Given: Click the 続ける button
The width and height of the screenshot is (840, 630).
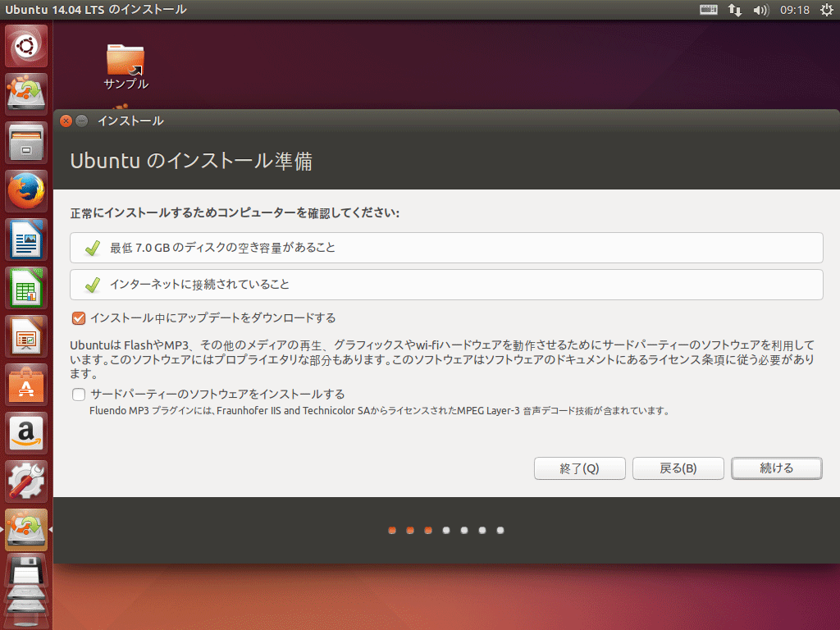Looking at the screenshot, I should [777, 468].
